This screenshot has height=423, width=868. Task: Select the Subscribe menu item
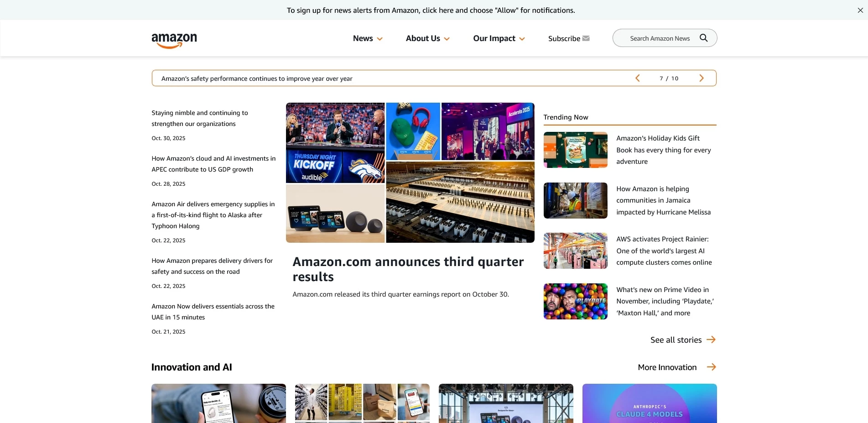click(x=564, y=38)
